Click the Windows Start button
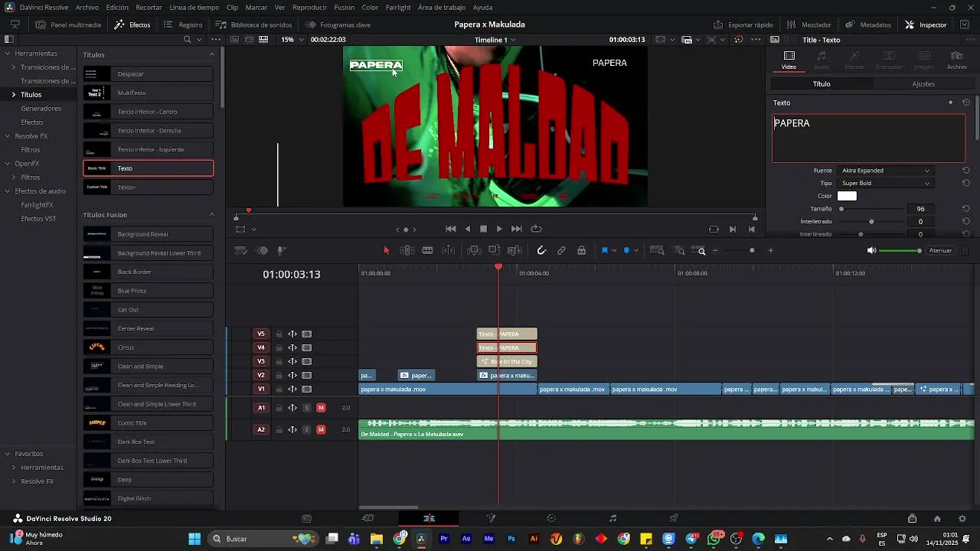This screenshot has width=980, height=551. coord(194,539)
